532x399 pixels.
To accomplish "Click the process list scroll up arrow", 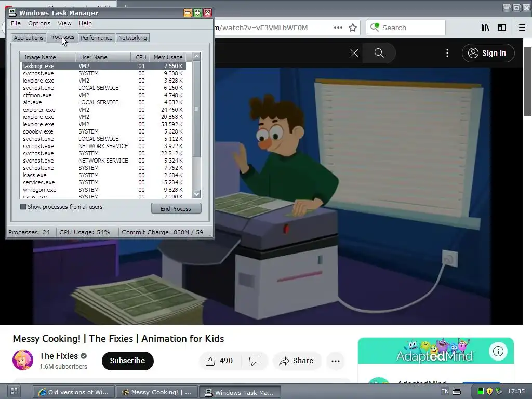I will (x=196, y=57).
